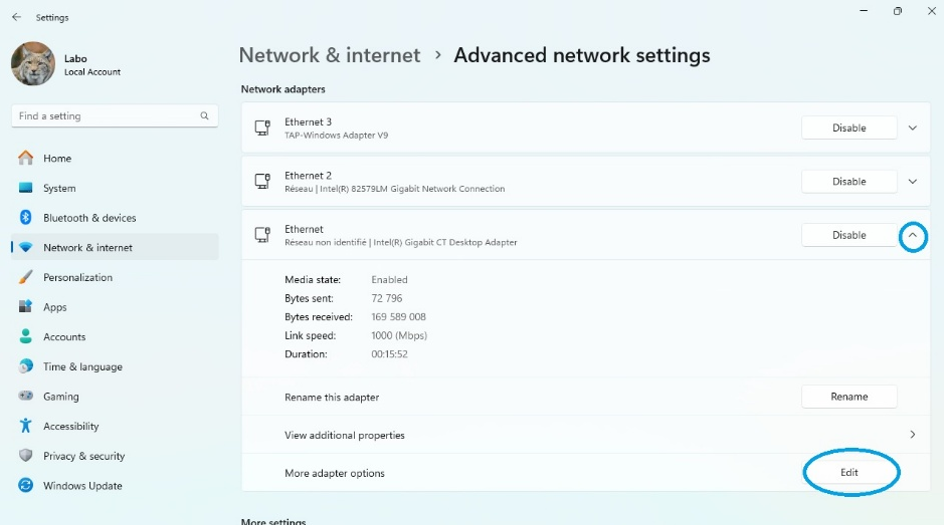Click the back arrow in Settings header

(x=16, y=17)
